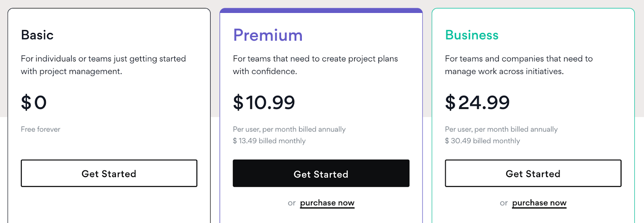
Task: Select the Premium plan description paragraph
Action: click(315, 65)
